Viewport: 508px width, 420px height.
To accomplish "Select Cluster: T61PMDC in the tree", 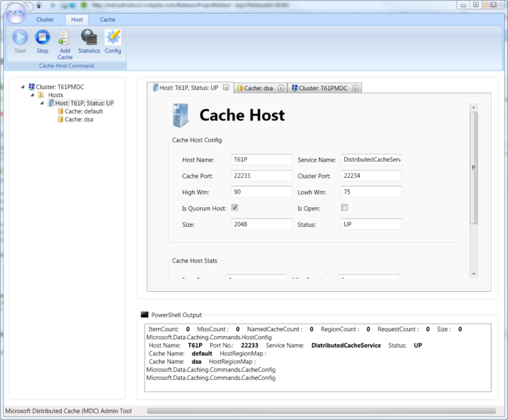I will coord(60,87).
